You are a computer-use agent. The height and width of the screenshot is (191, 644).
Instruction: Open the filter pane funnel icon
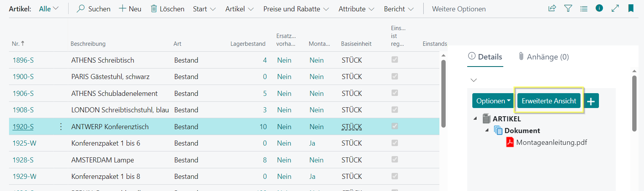568,8
